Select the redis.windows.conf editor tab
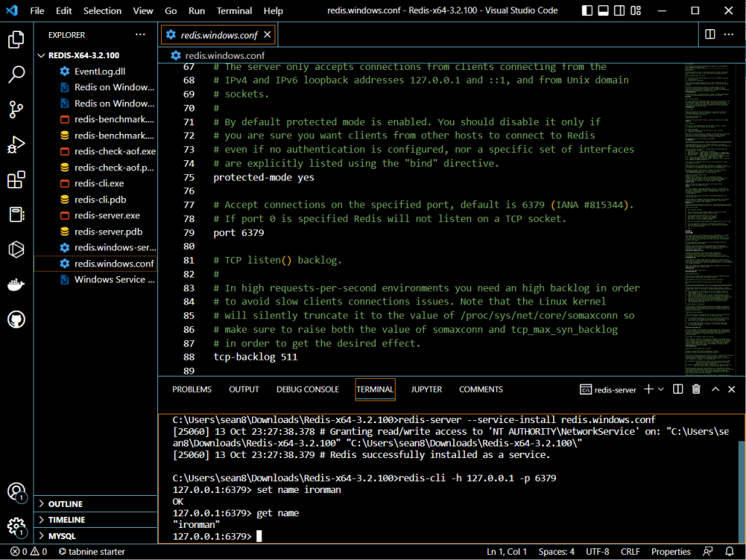Image resolution: width=746 pixels, height=560 pixels. point(219,35)
